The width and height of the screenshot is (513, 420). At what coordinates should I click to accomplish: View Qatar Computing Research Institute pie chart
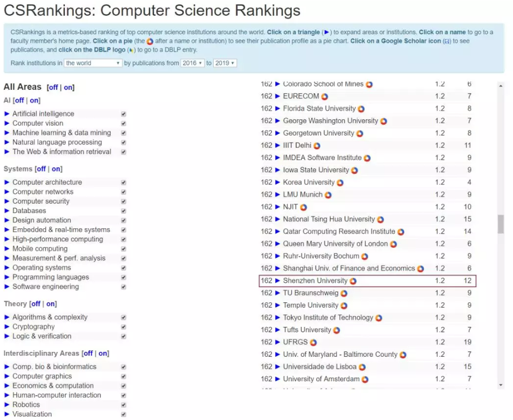click(401, 232)
